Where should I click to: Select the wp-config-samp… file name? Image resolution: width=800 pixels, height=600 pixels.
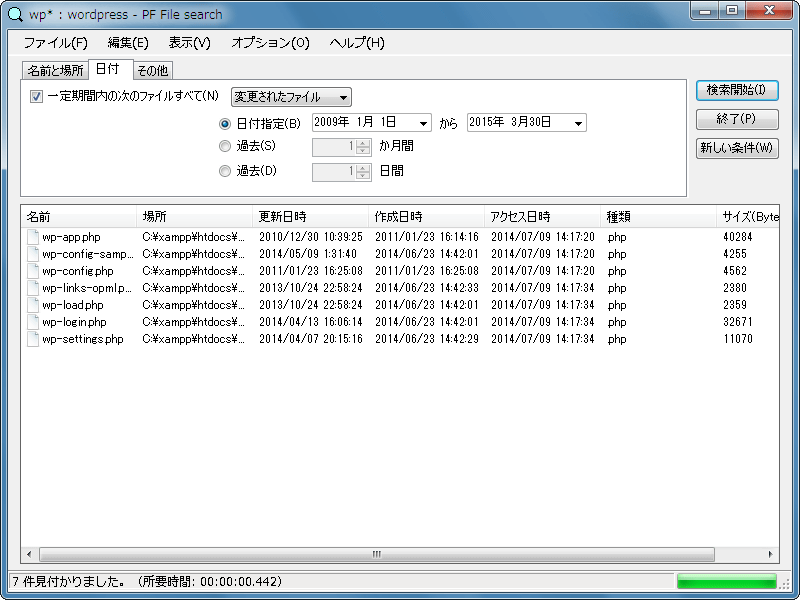pos(88,254)
